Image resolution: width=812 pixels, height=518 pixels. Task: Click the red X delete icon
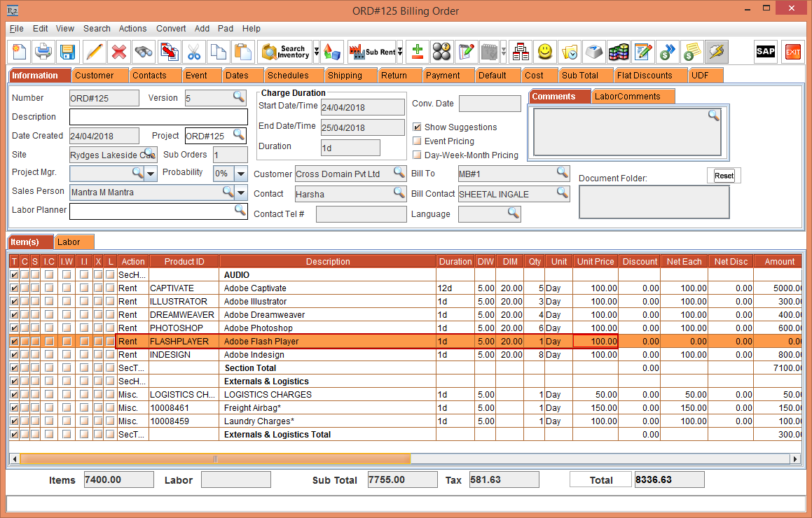coord(119,52)
